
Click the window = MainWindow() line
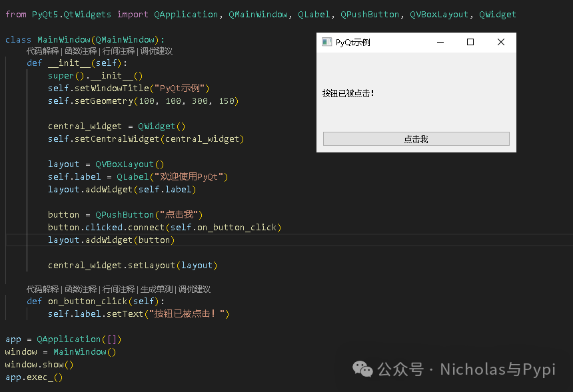[61, 352]
